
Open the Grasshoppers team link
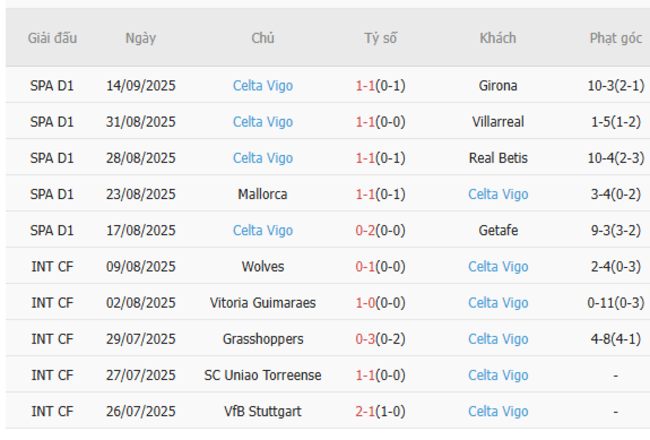tap(263, 339)
